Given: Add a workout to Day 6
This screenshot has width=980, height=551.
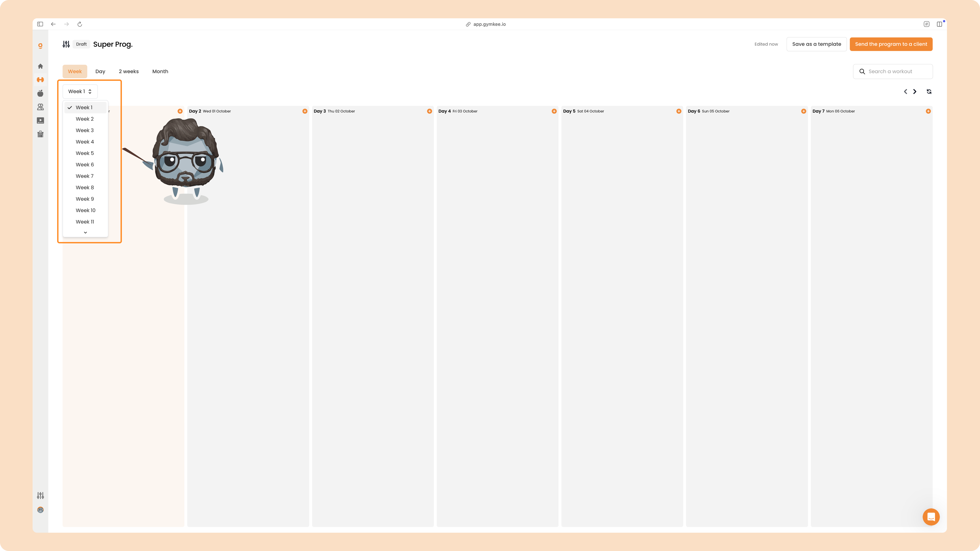Looking at the screenshot, I should click(x=803, y=111).
